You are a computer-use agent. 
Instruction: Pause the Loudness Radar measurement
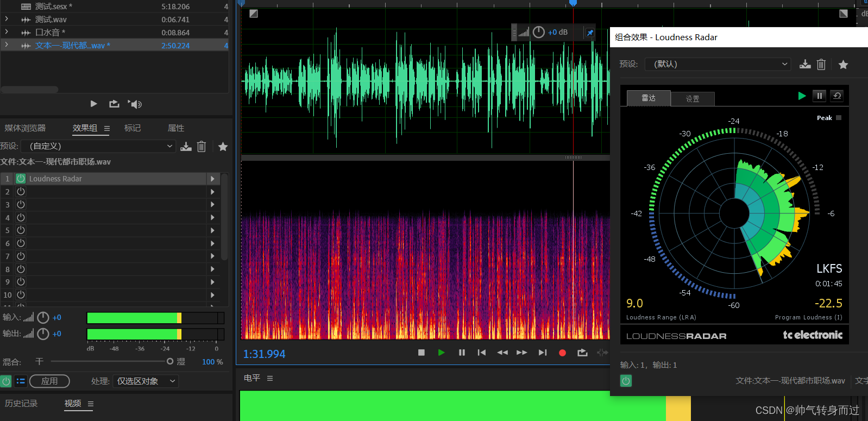pos(819,96)
